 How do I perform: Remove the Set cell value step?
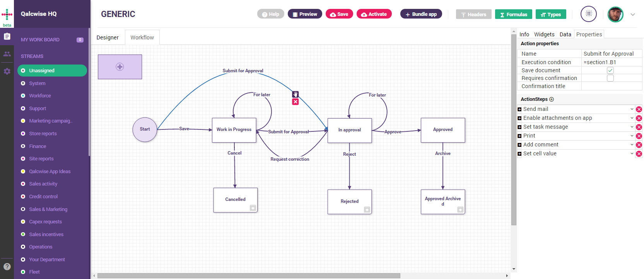[639, 154]
